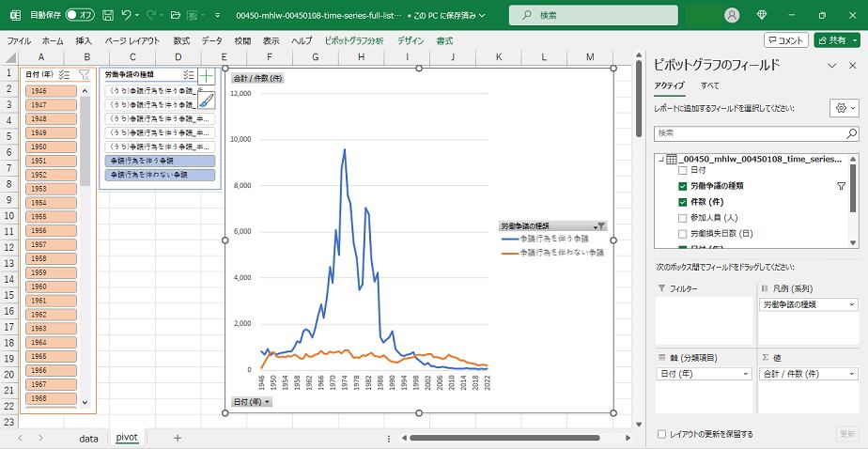Add a new sheet with the plus icon

tap(178, 438)
